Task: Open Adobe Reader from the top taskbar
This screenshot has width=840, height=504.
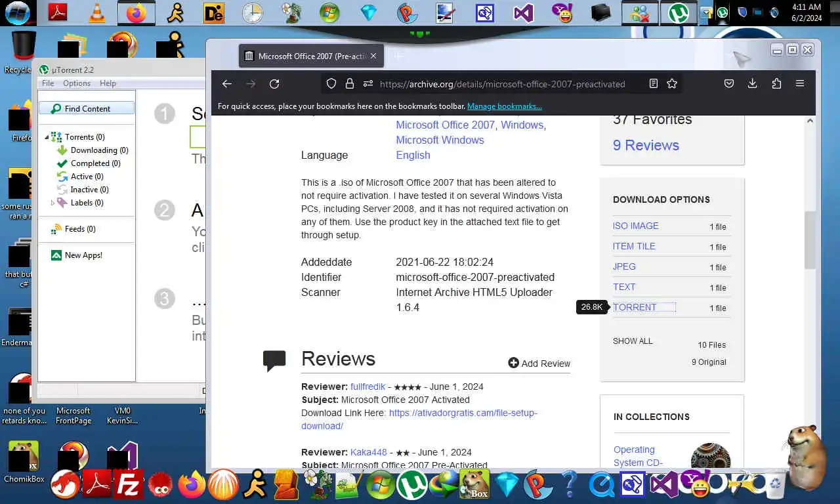Action: point(58,12)
